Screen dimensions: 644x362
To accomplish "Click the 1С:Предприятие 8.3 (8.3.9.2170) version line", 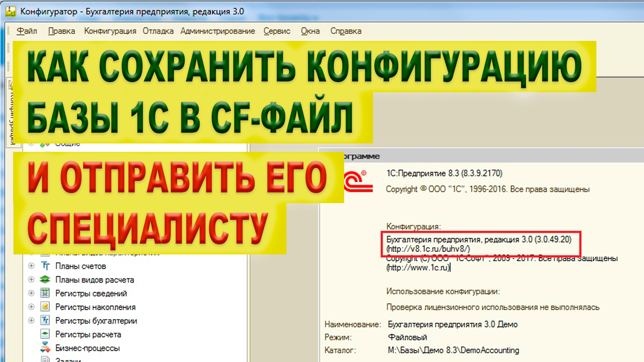I will coord(445,173).
